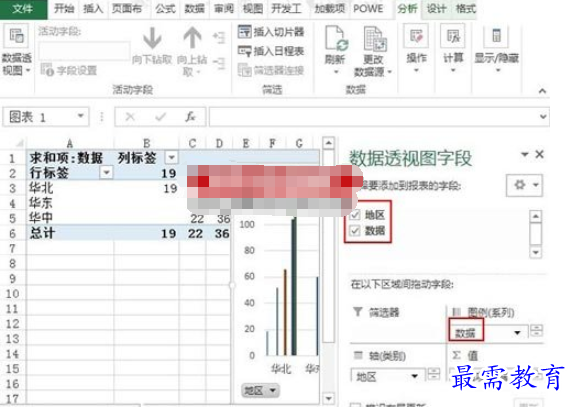This screenshot has width=573, height=409.
Task: Open the 数据 ribbon tab
Action: [194, 8]
